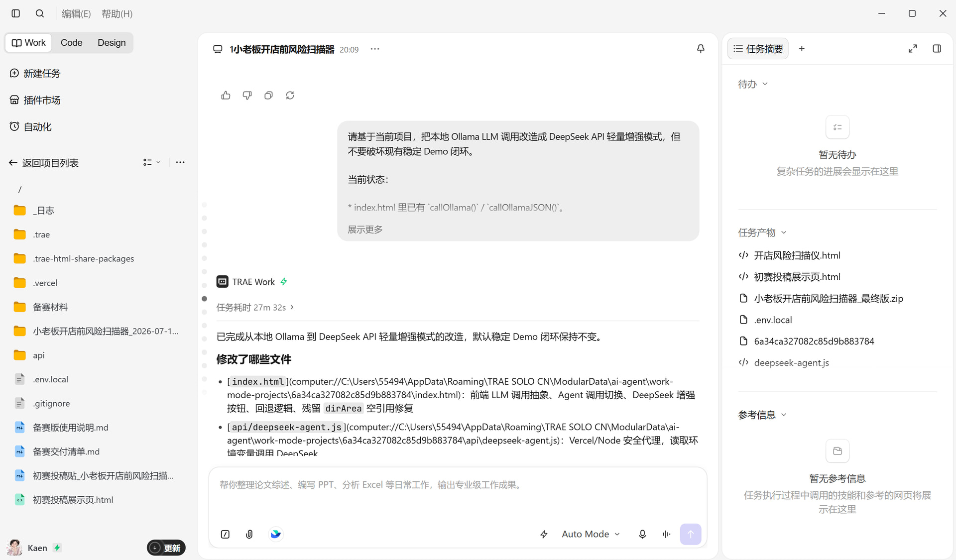Click the lightning bolt icon near Auto Mode
This screenshot has width=956, height=560.
coord(544,534)
